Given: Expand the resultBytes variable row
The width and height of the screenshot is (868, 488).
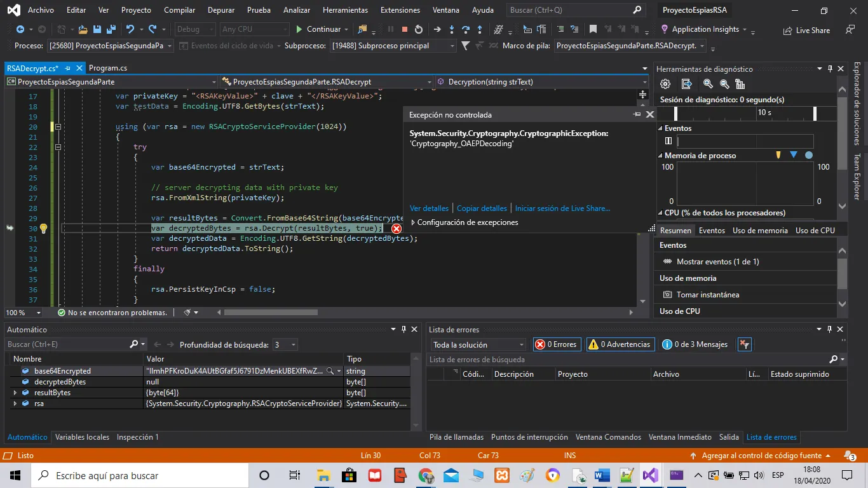Looking at the screenshot, I should [x=15, y=393].
